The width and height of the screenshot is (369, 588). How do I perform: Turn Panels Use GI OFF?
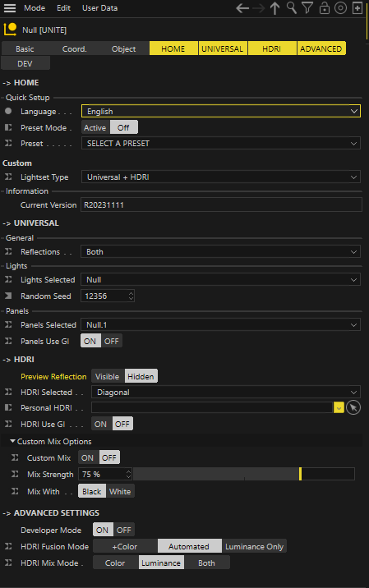pos(112,341)
